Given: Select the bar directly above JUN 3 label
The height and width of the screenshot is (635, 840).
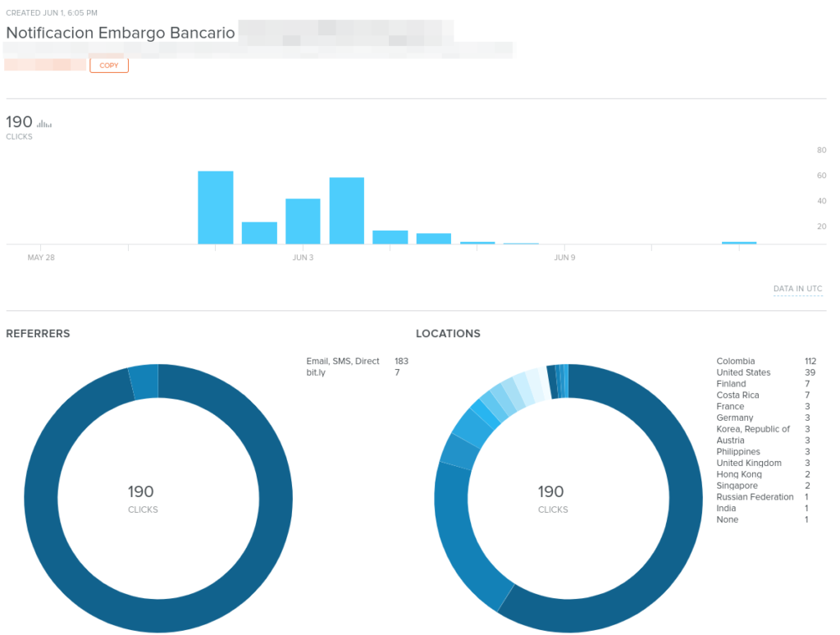Looking at the screenshot, I should coord(303,222).
